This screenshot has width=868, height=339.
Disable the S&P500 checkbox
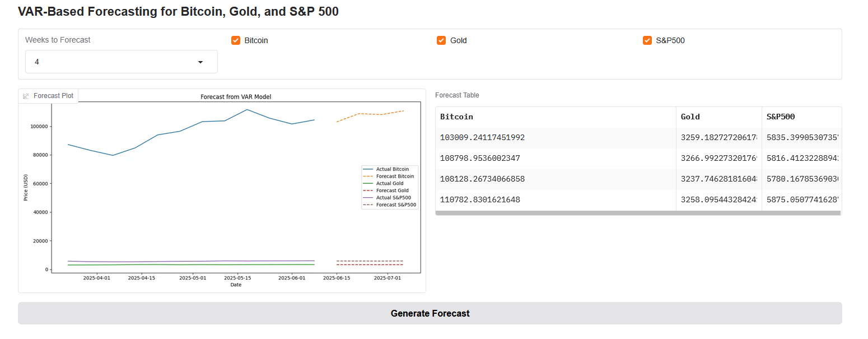tap(647, 40)
